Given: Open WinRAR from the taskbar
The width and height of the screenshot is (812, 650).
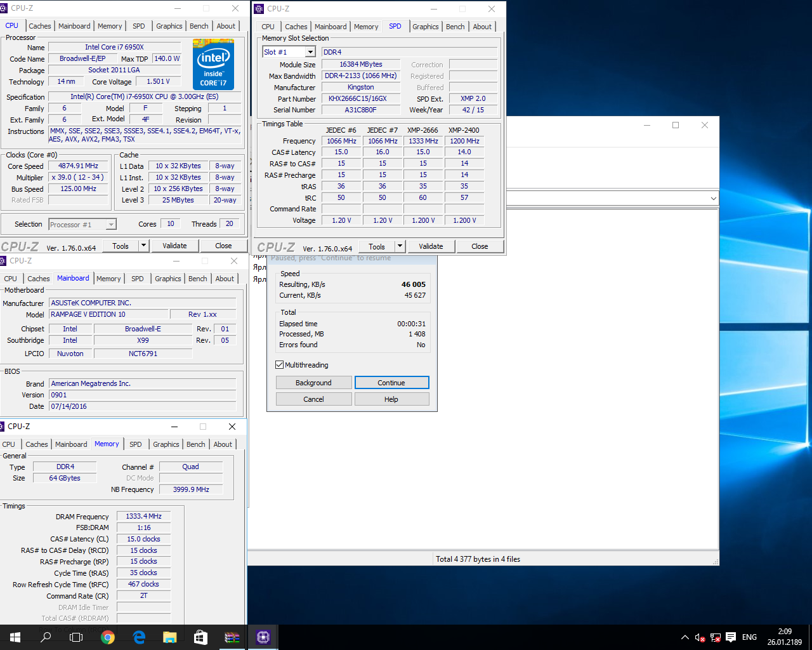Looking at the screenshot, I should [232, 637].
